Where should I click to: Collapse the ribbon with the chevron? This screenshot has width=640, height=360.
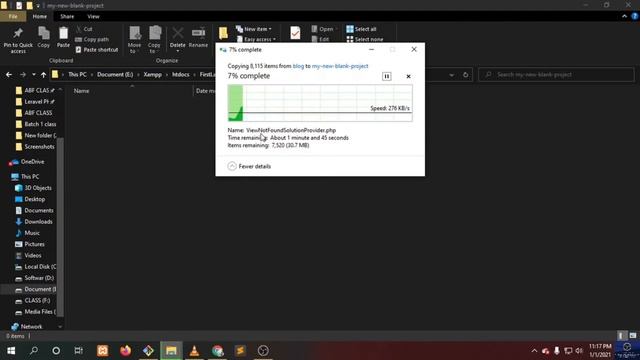click(624, 16)
